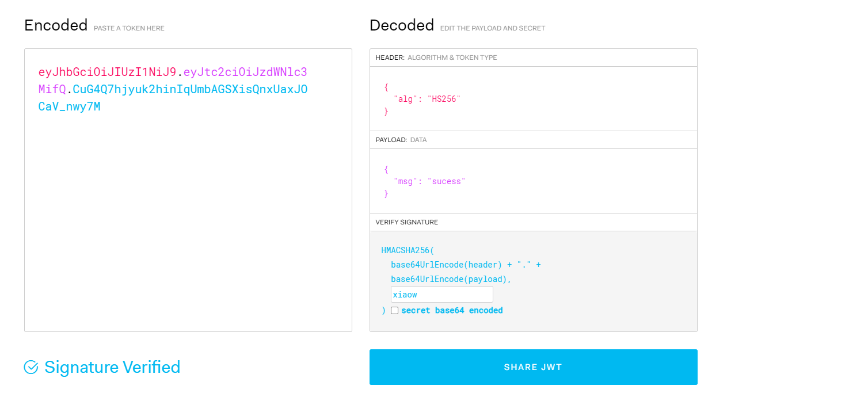
Task: Click the Decoded heading
Action: [x=402, y=25]
